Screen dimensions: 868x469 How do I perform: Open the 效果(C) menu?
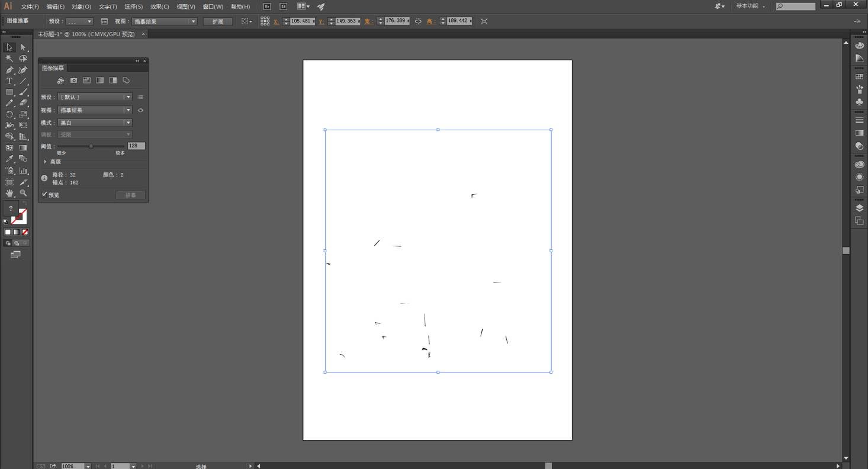(x=159, y=7)
